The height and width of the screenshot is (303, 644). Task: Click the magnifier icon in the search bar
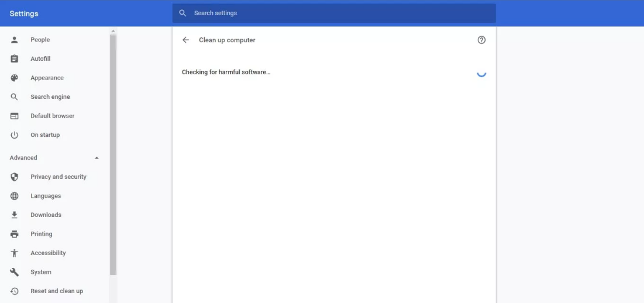[x=182, y=13]
